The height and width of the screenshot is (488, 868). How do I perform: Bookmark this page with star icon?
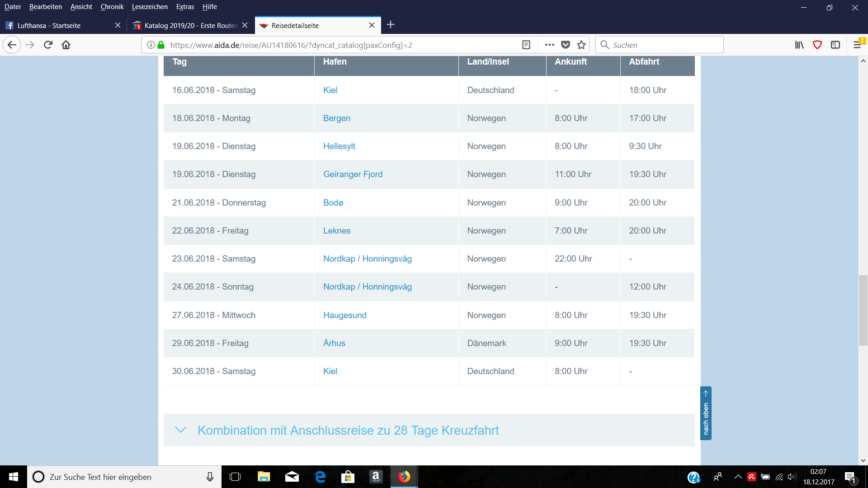click(x=581, y=45)
